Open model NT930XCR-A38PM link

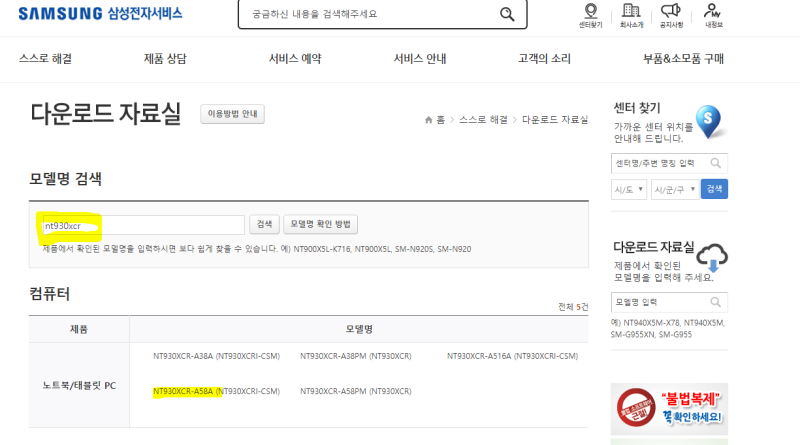[356, 356]
